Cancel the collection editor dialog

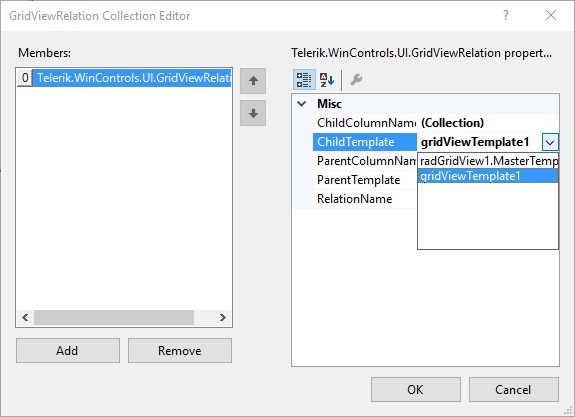tap(513, 389)
